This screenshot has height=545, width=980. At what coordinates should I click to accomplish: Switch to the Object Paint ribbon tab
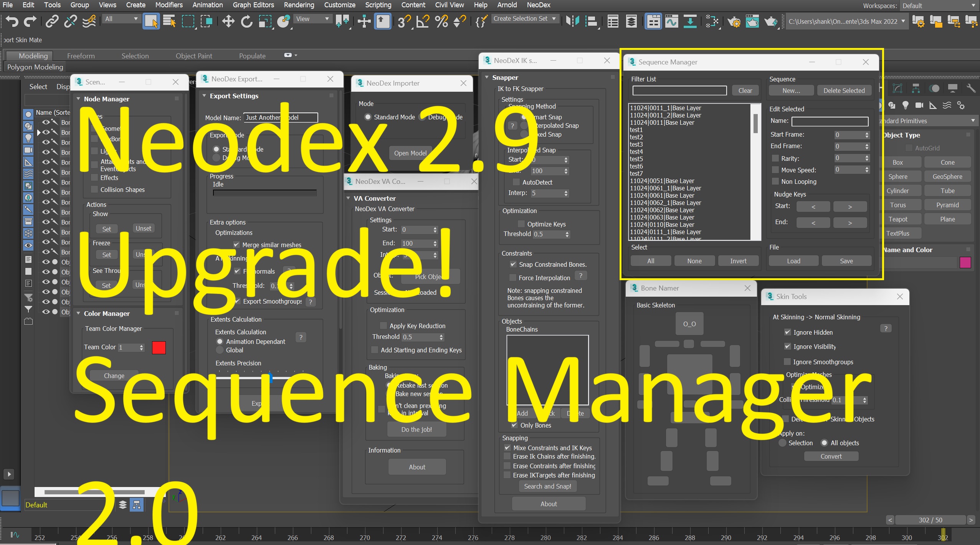[194, 56]
